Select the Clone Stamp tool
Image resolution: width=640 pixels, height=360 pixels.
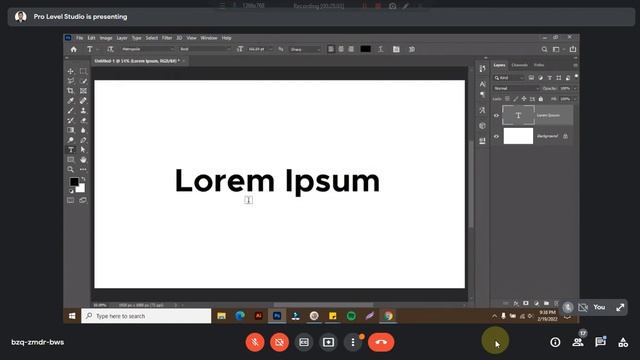point(83,111)
